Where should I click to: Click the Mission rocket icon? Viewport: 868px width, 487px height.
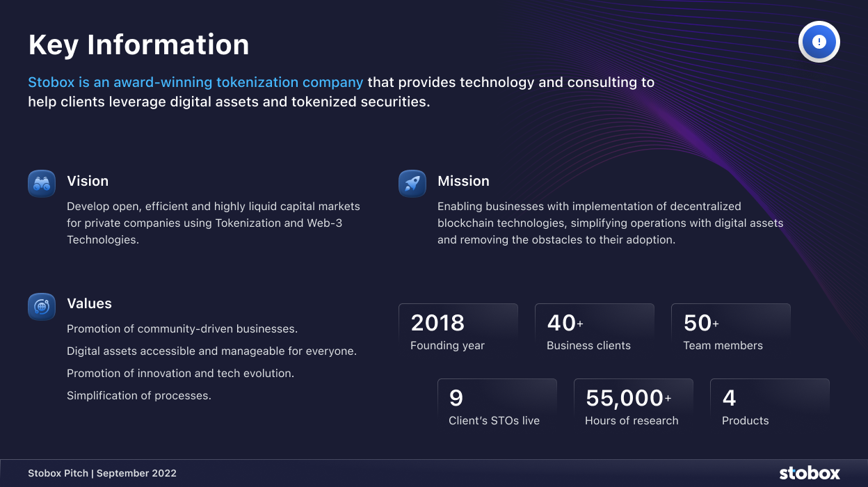(412, 184)
